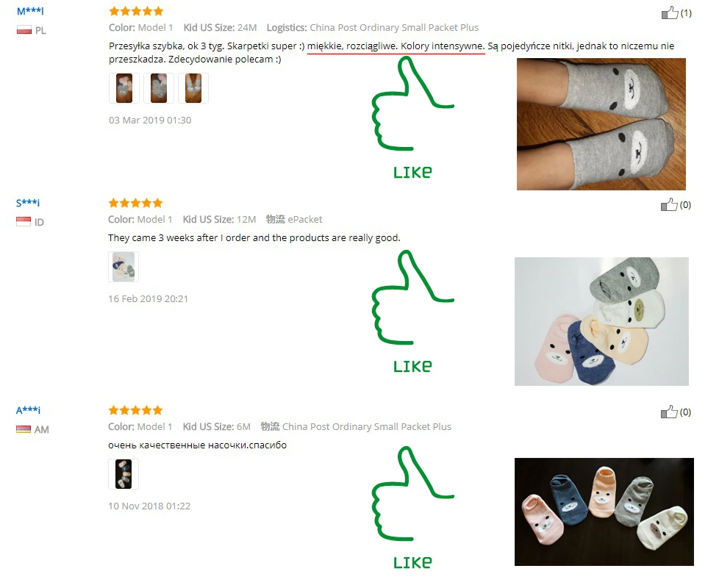The image size is (708, 588).
Task: Click large photo of socks on dark table
Action: click(x=604, y=512)
